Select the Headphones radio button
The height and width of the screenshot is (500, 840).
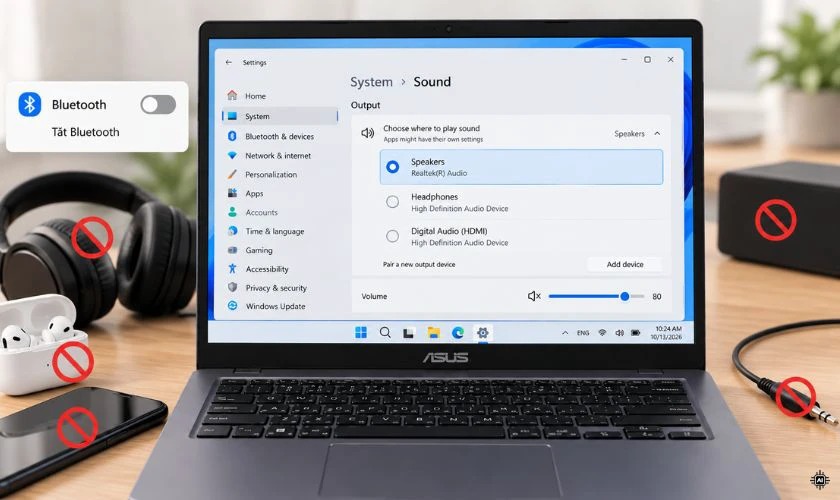[x=393, y=202]
